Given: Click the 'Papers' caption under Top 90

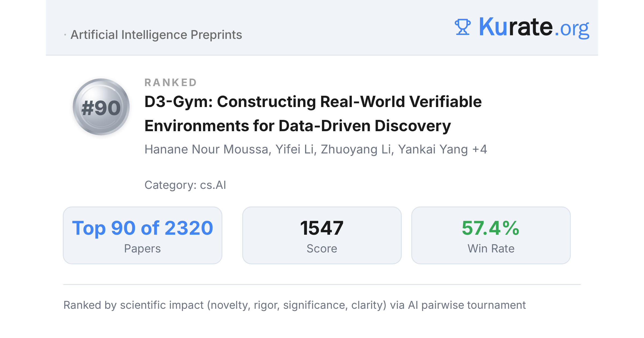Looking at the screenshot, I should point(142,249).
